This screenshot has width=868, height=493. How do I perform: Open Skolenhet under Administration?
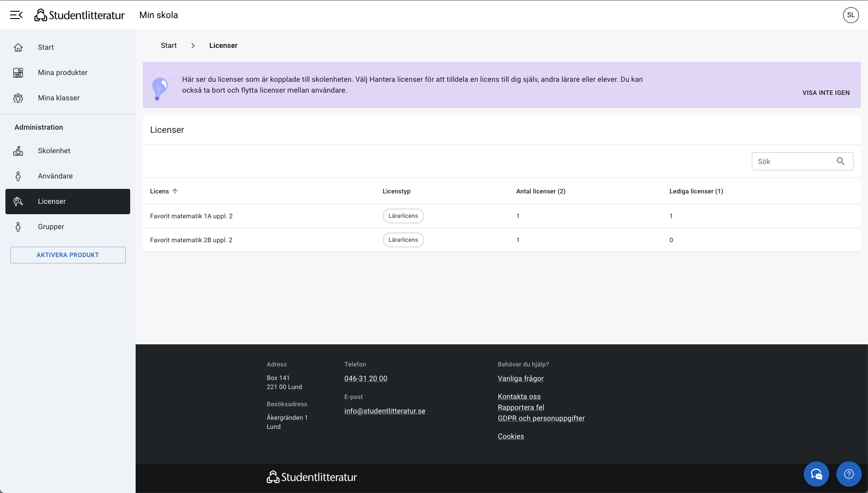click(54, 151)
